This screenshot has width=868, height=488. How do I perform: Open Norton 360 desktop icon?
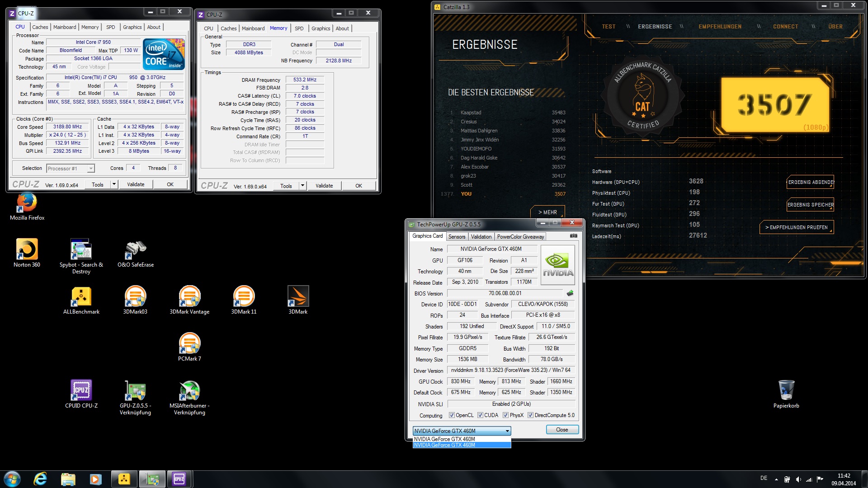click(27, 253)
